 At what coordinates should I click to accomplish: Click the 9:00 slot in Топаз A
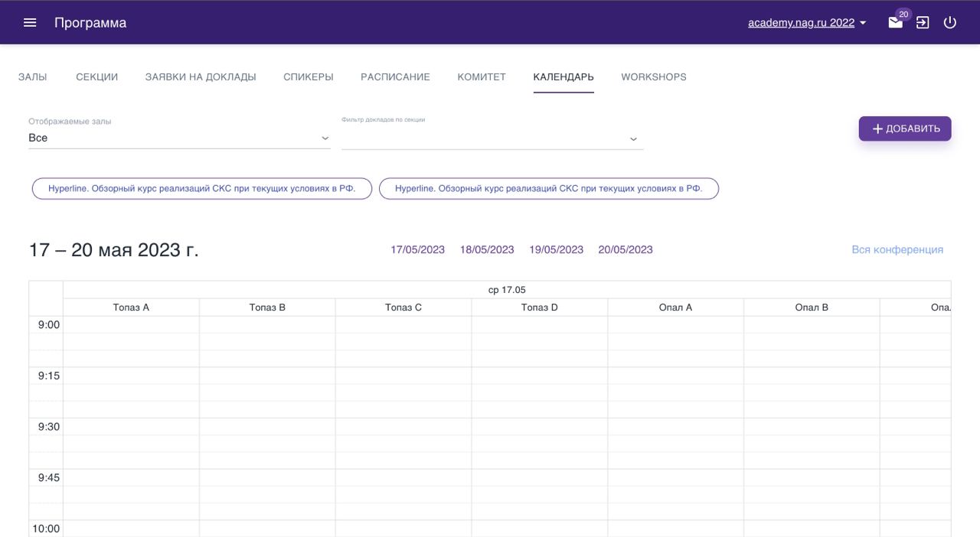click(131, 325)
